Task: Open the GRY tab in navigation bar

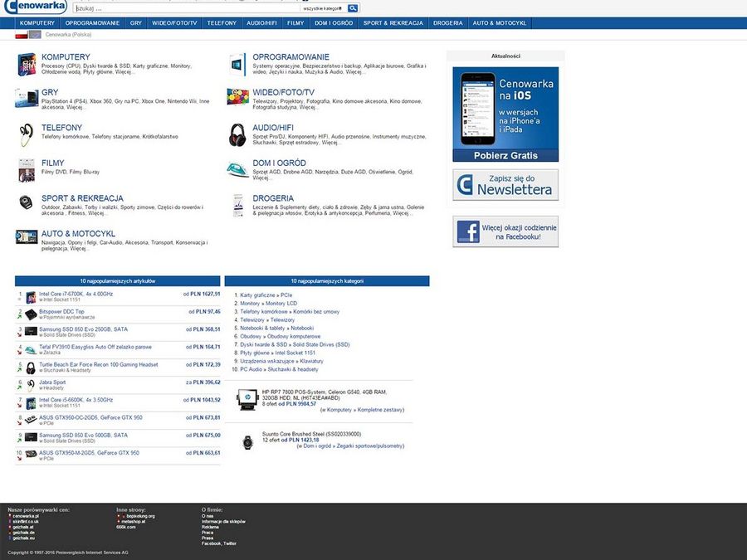Action: 135,23
